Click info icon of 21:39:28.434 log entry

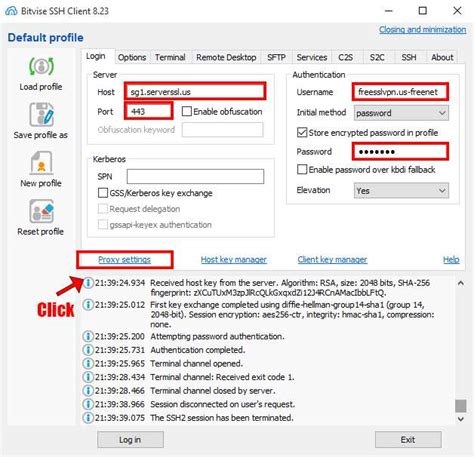(88, 377)
